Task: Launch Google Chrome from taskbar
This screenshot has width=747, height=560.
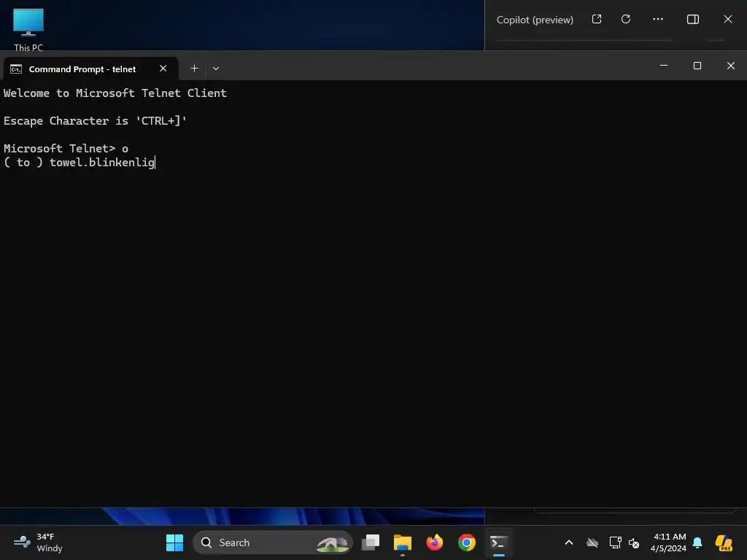Action: point(467,542)
